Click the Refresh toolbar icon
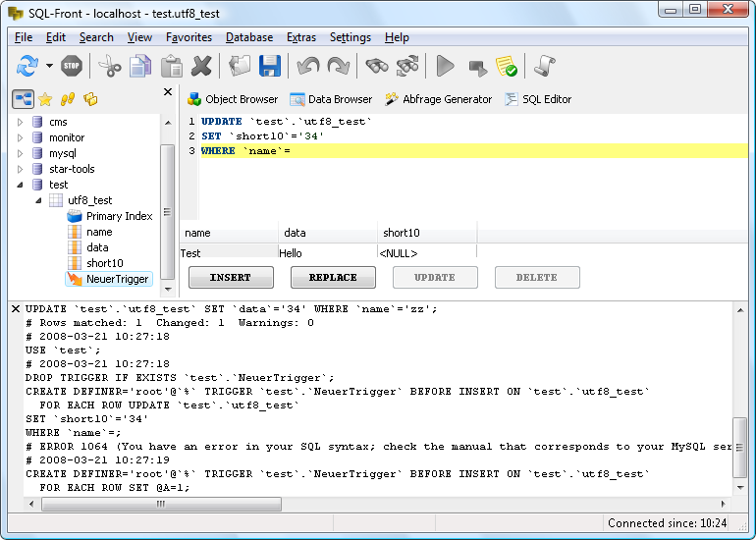 (27, 66)
